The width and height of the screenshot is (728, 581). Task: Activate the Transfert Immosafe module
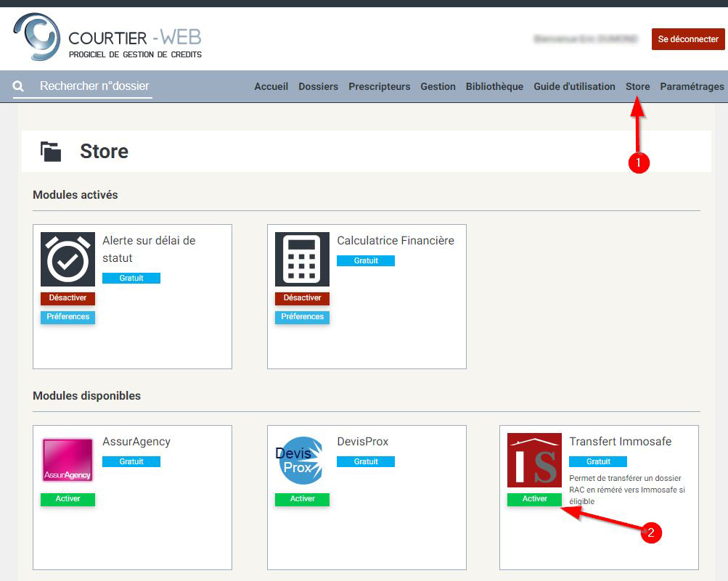534,499
